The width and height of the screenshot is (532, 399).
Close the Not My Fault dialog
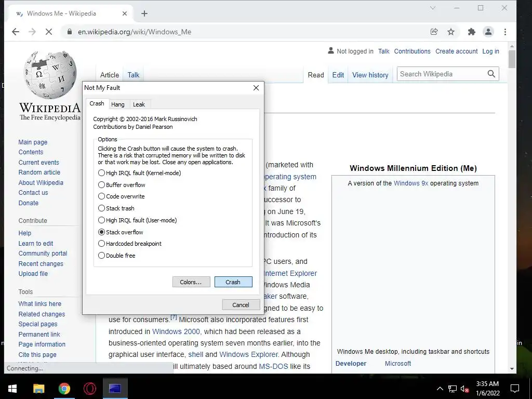[256, 88]
